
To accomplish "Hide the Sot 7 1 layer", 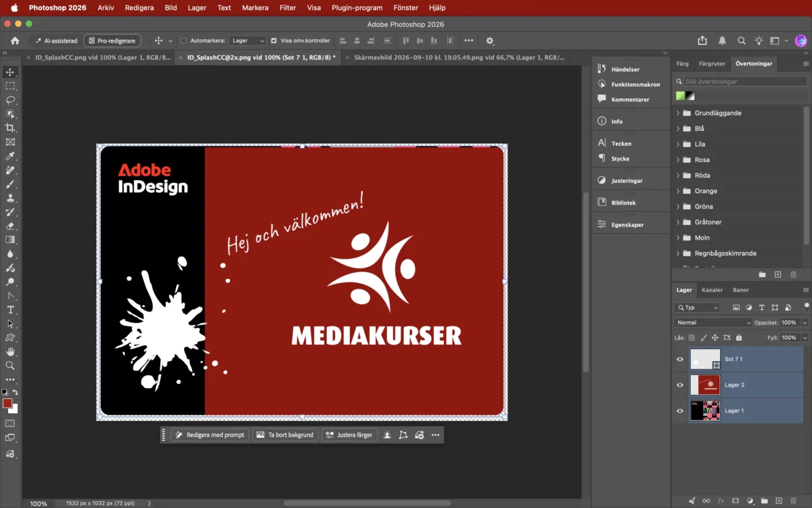I will click(x=680, y=359).
